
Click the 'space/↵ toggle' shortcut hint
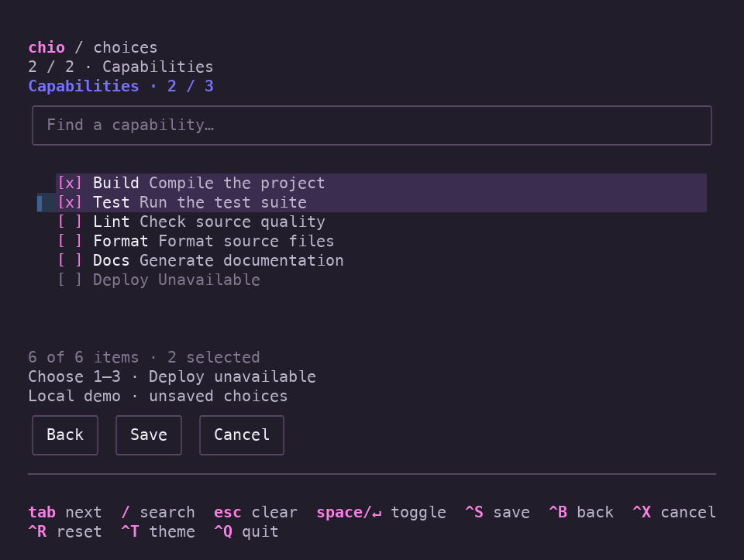[x=381, y=513]
